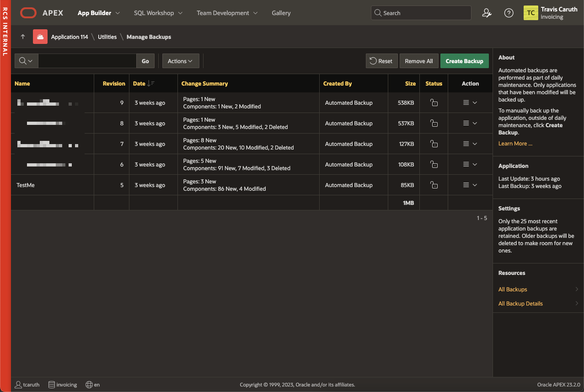Toggle the lock status for Revision 8
Viewport: 584px width, 392px height.
click(434, 124)
